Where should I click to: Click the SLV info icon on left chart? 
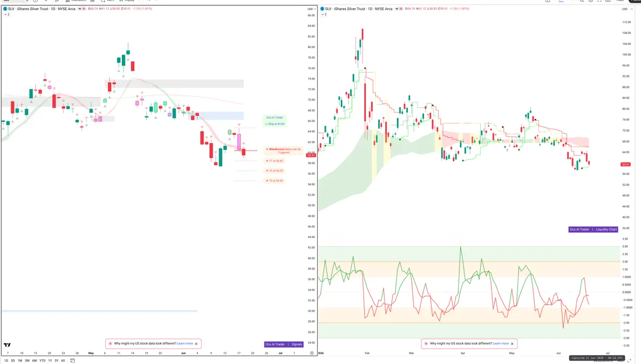(5, 9)
